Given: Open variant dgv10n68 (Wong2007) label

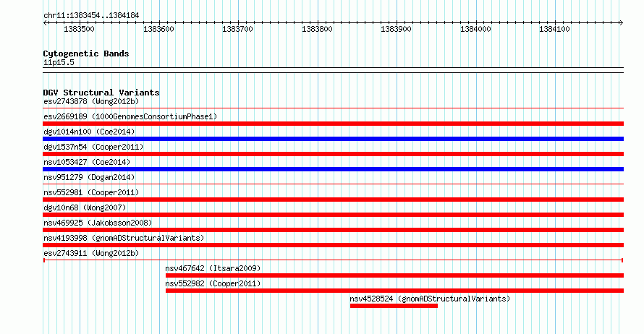Looking at the screenshot, I should click(85, 207).
